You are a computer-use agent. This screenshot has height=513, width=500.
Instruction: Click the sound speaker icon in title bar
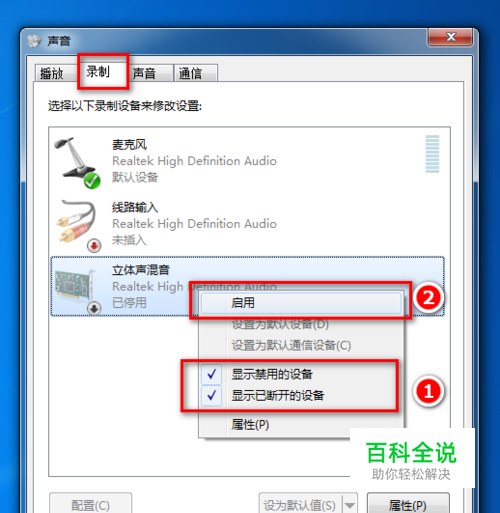tap(34, 41)
